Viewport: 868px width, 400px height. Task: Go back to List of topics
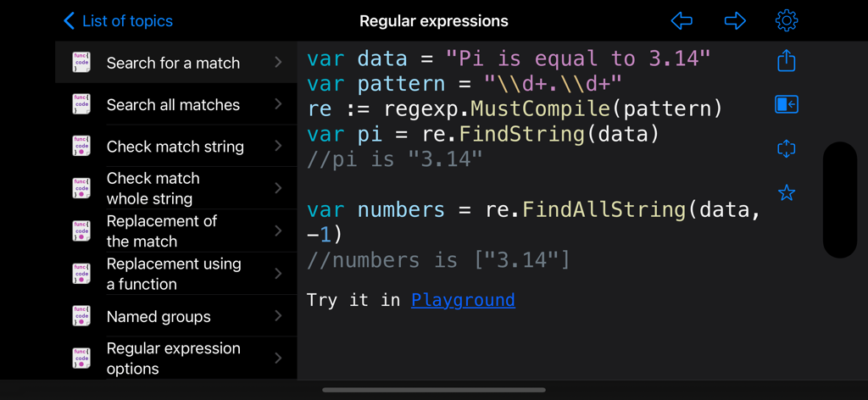(119, 20)
